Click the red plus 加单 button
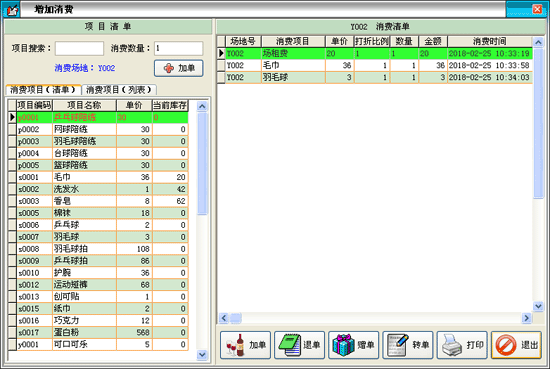The image size is (550, 369). (x=179, y=68)
